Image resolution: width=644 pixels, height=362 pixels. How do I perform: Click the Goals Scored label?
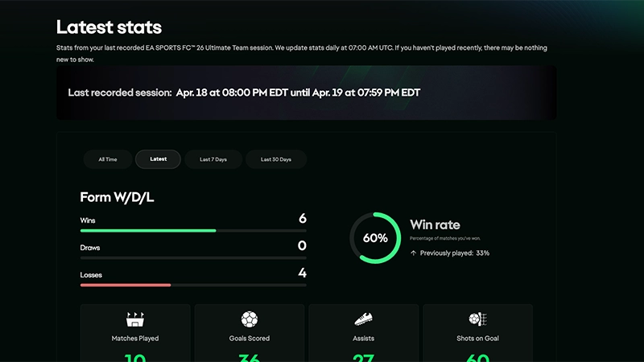click(250, 339)
